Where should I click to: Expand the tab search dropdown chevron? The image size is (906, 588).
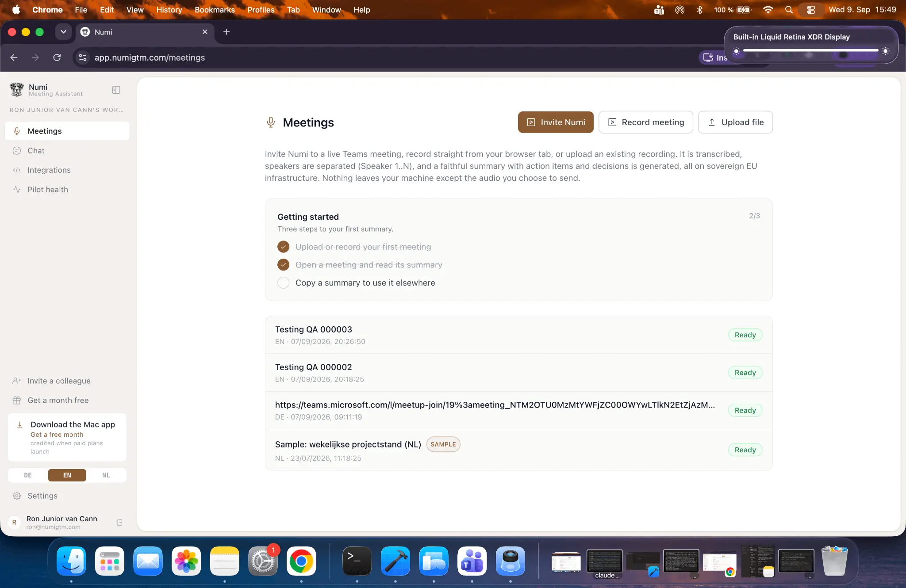(x=63, y=32)
